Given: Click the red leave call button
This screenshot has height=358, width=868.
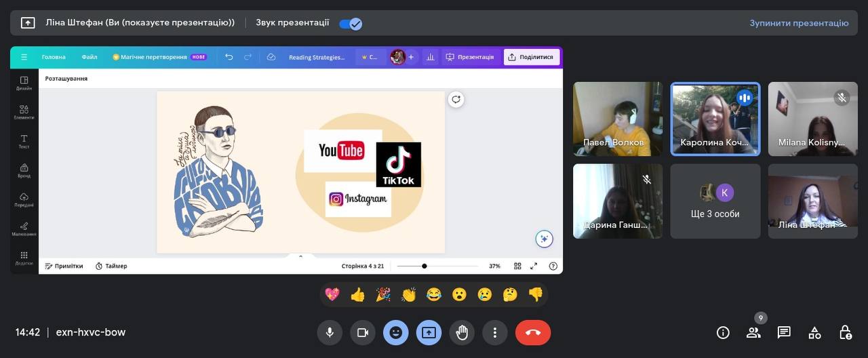Looking at the screenshot, I should click(x=532, y=332).
